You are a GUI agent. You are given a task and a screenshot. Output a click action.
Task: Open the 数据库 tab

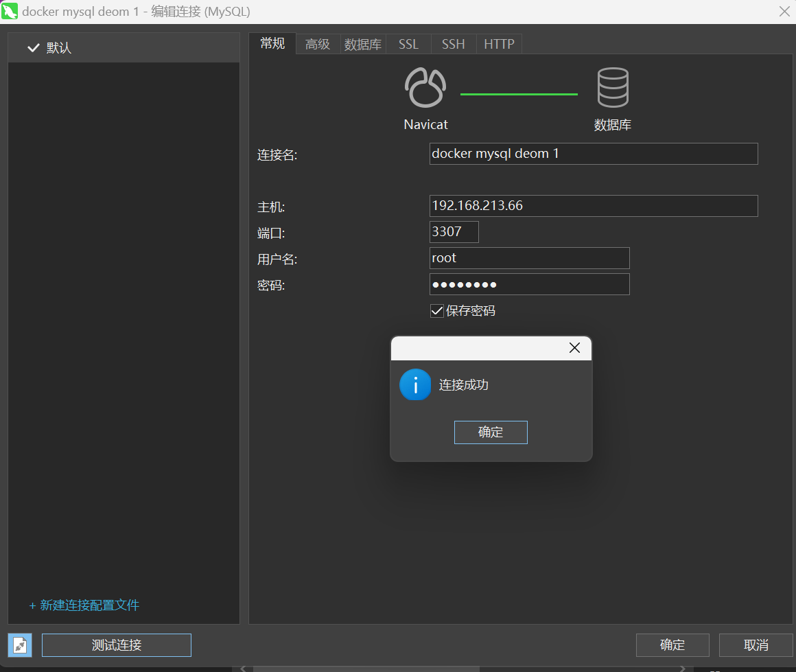363,44
